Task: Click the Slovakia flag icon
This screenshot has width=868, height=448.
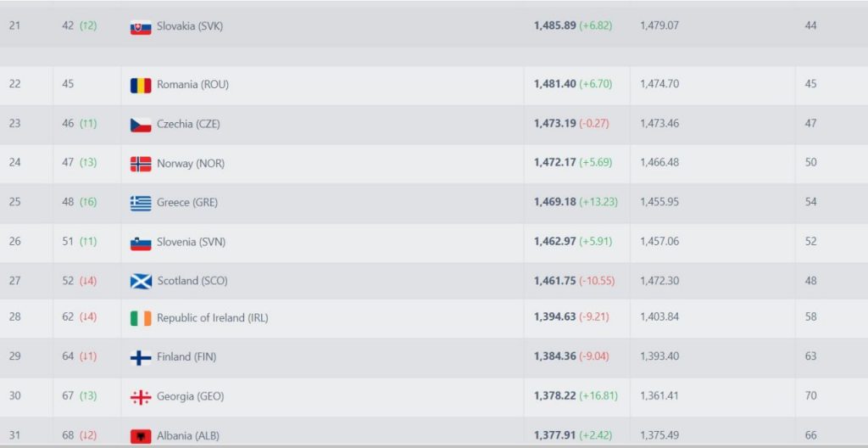Action: [x=141, y=26]
